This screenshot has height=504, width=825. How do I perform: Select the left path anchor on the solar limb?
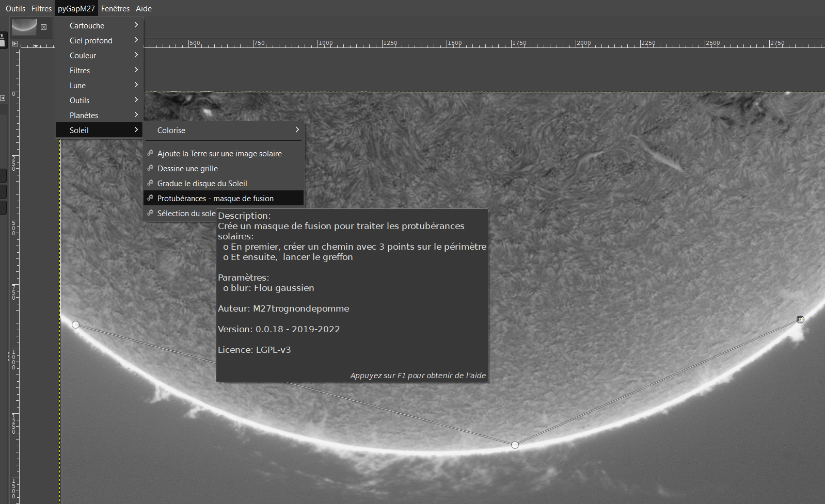point(76,324)
